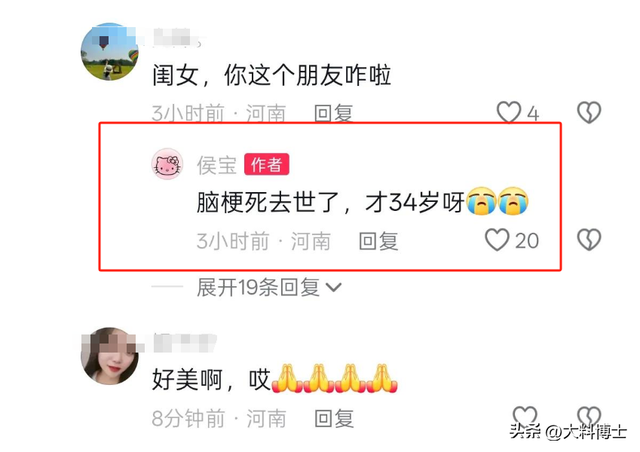Dislike the author 侯宝's reply
This screenshot has height=452, width=640.
tap(589, 240)
